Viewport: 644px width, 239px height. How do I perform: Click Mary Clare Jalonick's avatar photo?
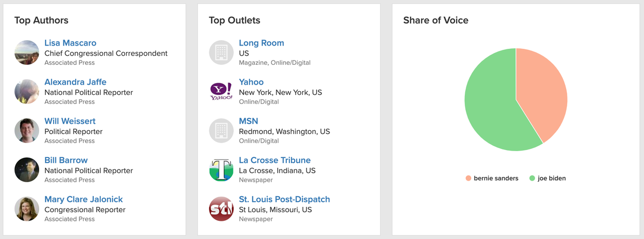27,209
